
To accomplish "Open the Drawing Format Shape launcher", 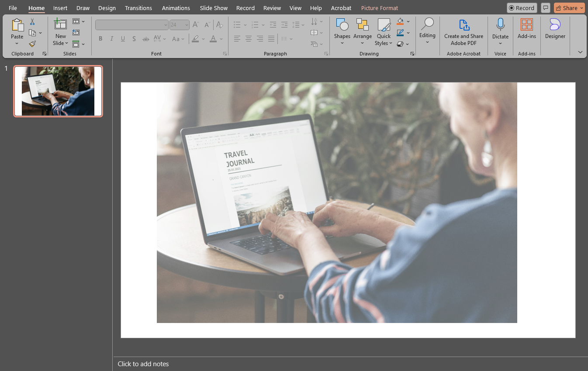I will [x=412, y=54].
